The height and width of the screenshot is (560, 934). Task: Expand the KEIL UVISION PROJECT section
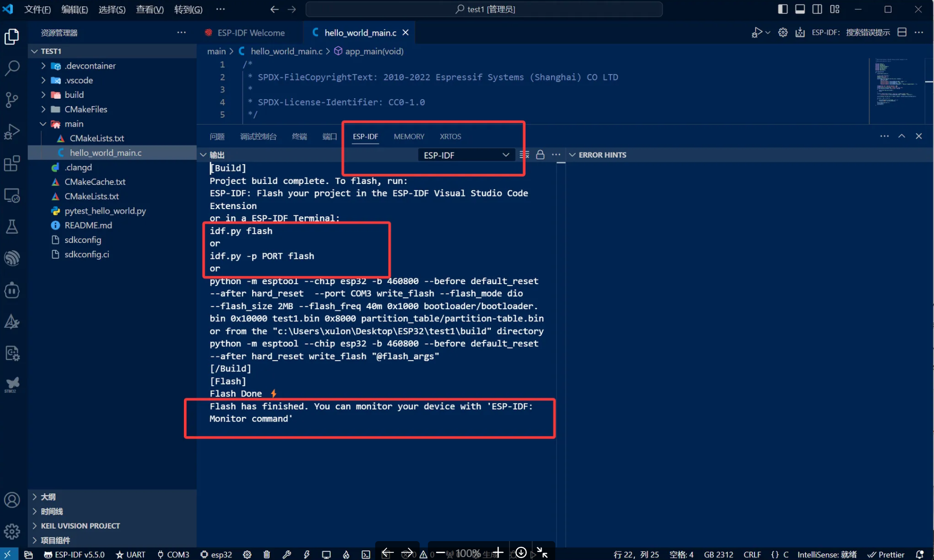click(34, 526)
